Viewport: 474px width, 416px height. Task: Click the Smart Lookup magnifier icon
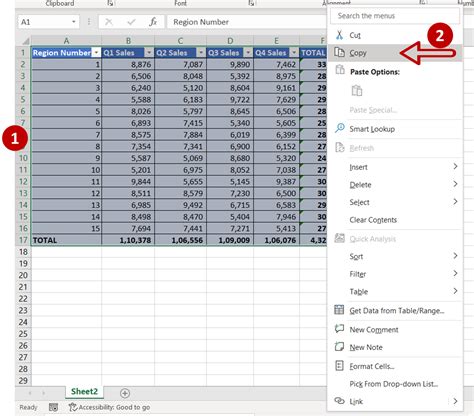point(340,128)
